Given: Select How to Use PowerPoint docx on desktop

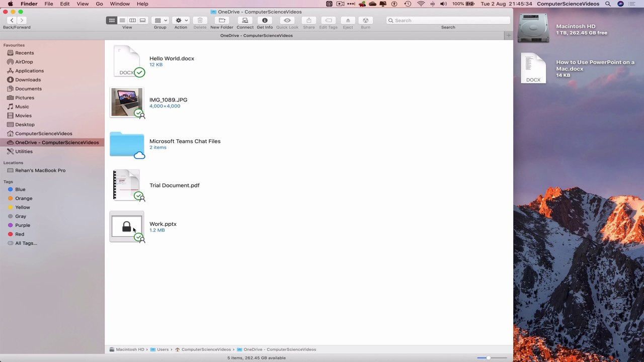Looking at the screenshot, I should (533, 68).
